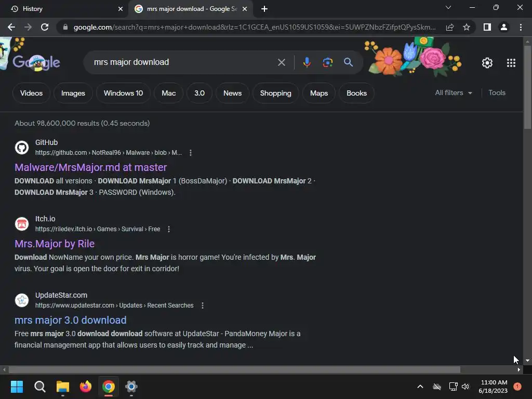Filter results by Images
Image resolution: width=532 pixels, height=399 pixels.
coord(73,93)
